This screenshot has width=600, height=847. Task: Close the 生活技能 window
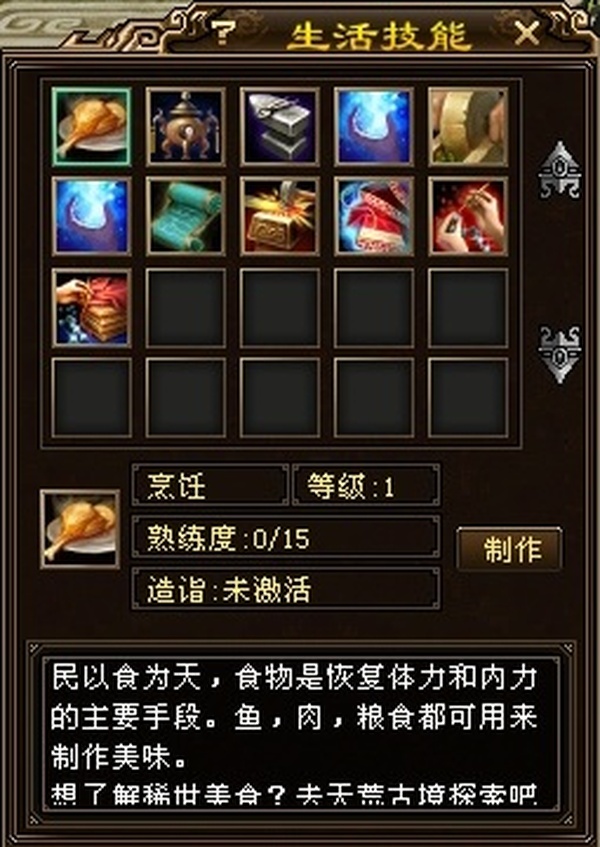527,34
